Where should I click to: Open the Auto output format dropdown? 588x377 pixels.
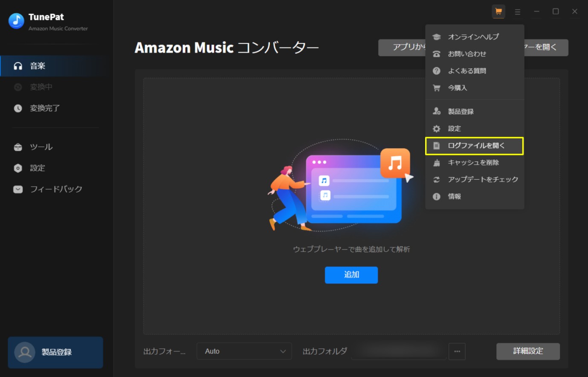[x=244, y=351]
